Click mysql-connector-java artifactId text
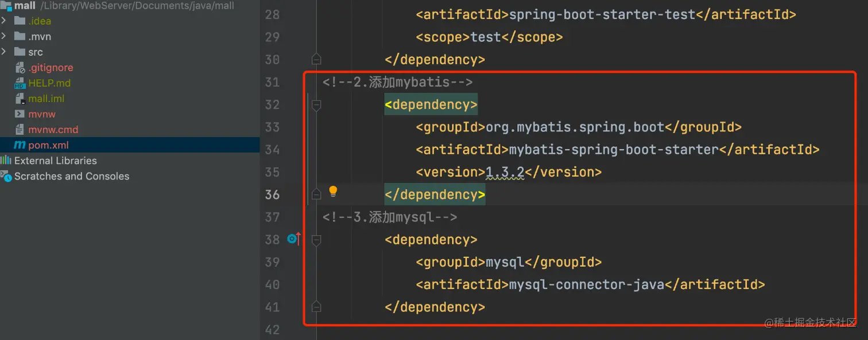The height and width of the screenshot is (340, 868). tap(587, 285)
